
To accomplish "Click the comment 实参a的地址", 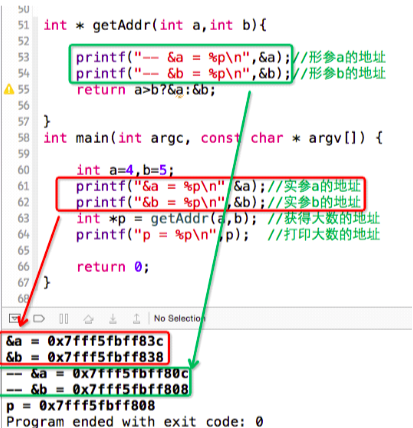I will tap(314, 186).
